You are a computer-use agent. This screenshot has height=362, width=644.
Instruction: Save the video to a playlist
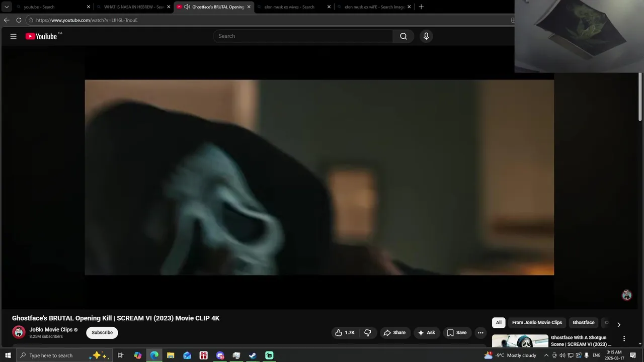click(457, 333)
